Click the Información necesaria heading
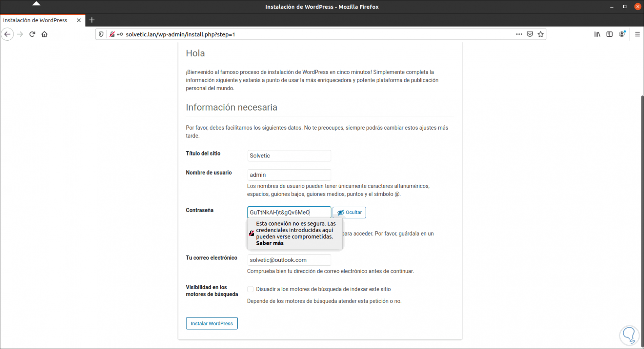 point(231,107)
